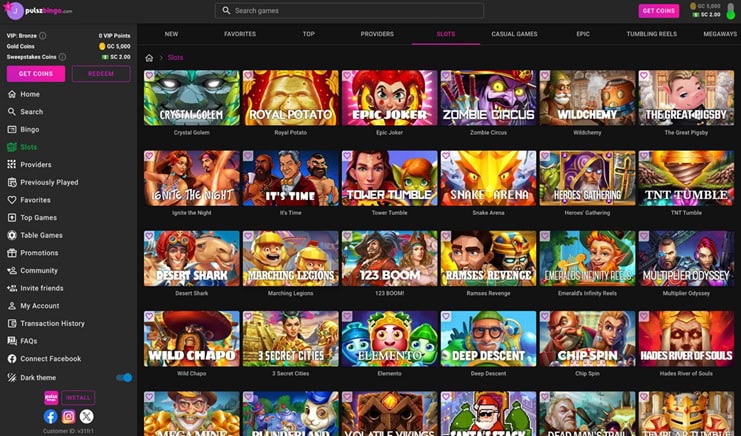
Task: Open the Elemento game thumbnail
Action: tap(389, 339)
